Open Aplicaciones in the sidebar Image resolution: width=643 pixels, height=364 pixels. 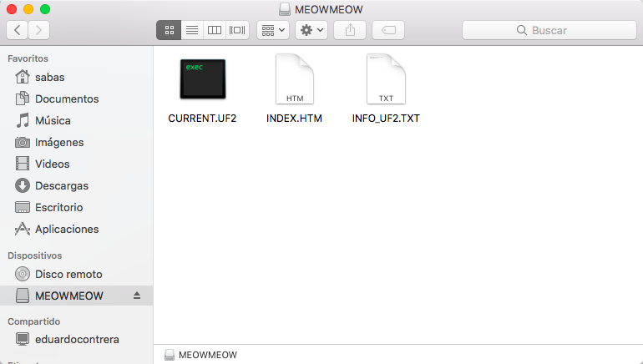pyautogui.click(x=76, y=229)
